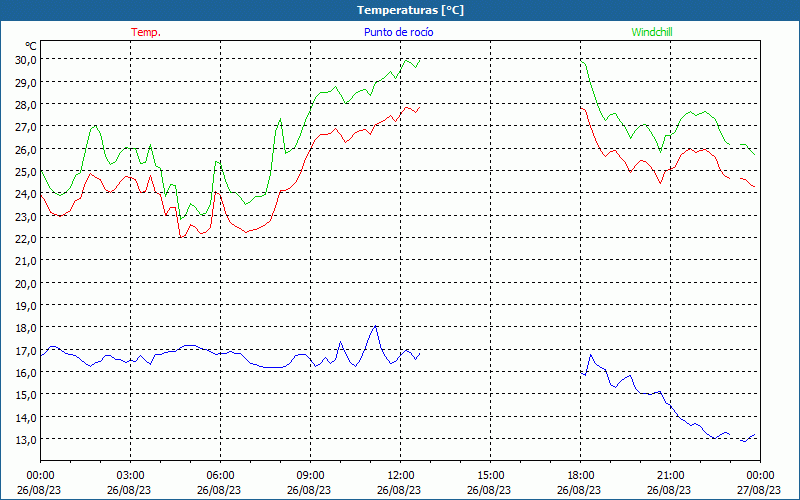Click the red temperature minimum near 04:40
This screenshot has width=800, height=500.
coord(181,237)
